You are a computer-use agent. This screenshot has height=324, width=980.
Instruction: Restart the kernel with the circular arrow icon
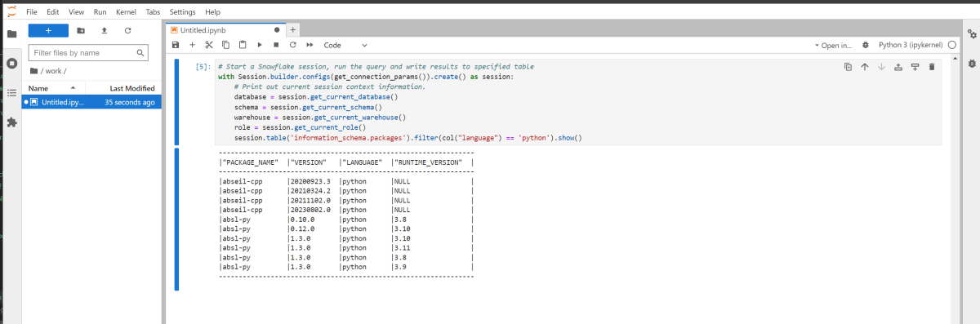coord(292,45)
